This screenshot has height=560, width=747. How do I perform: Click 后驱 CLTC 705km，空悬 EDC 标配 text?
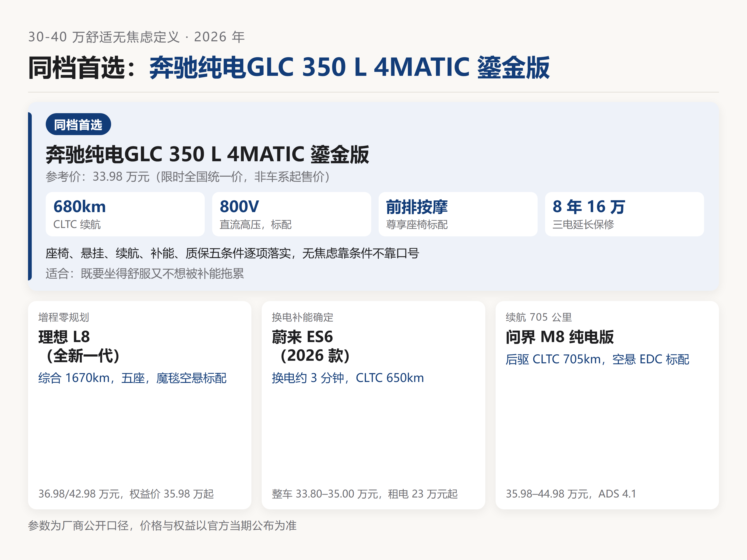pyautogui.click(x=597, y=359)
